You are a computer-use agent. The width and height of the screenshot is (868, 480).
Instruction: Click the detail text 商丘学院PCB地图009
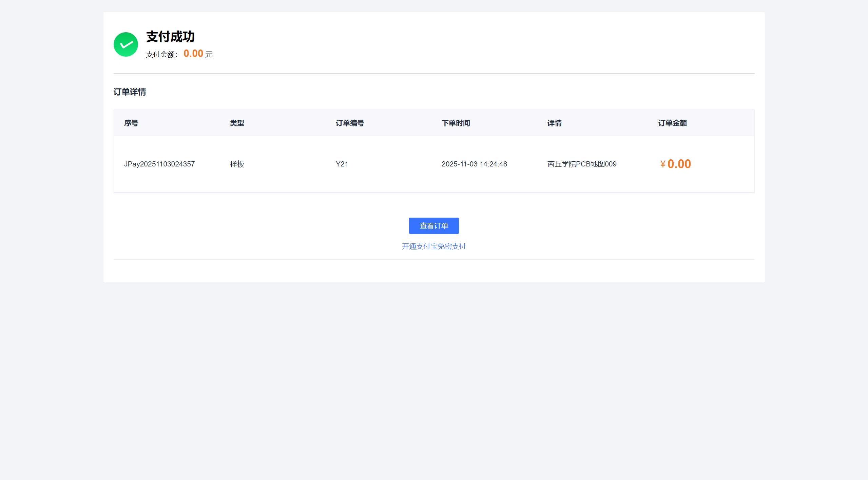582,164
